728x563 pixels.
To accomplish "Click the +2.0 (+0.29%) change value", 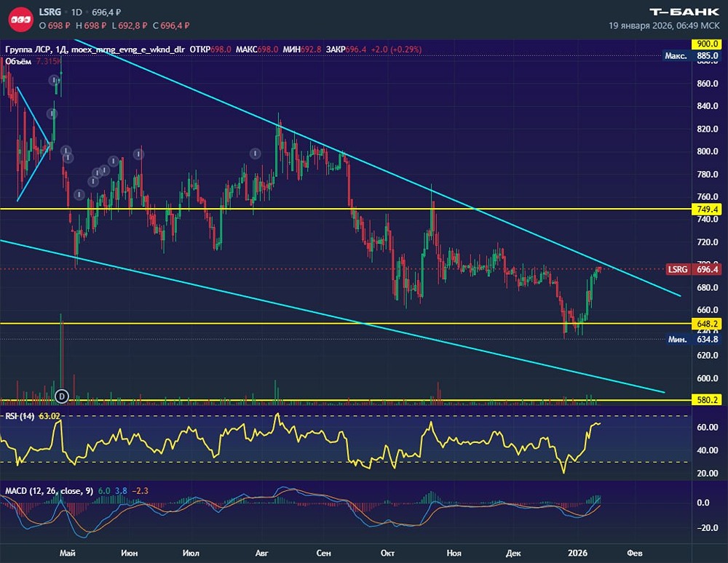I will point(396,49).
